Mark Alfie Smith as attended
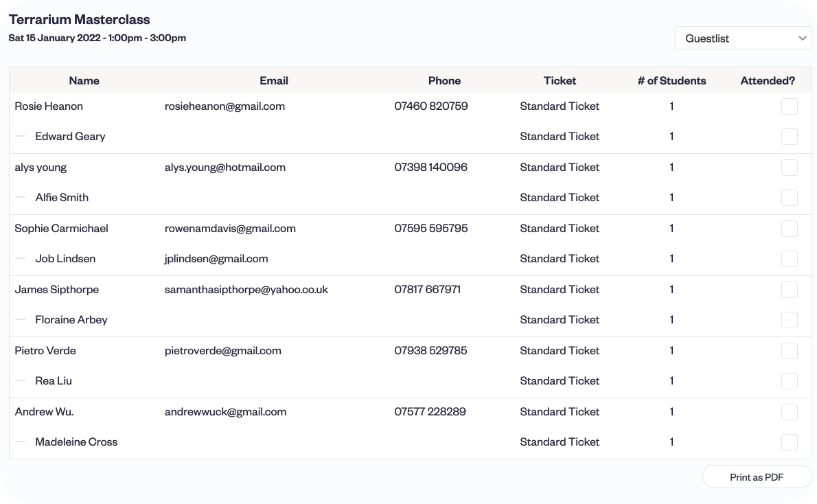The height and width of the screenshot is (504, 817). tap(790, 198)
